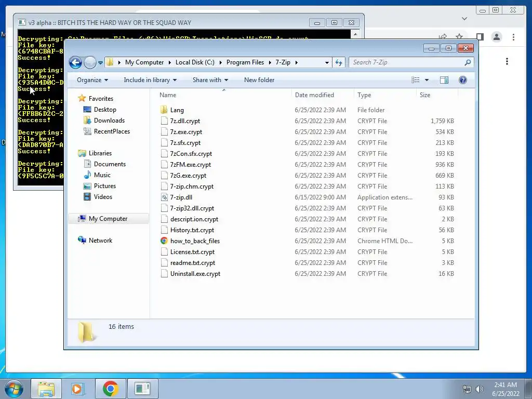
Task: Click the network tray icon
Action: pyautogui.click(x=467, y=389)
